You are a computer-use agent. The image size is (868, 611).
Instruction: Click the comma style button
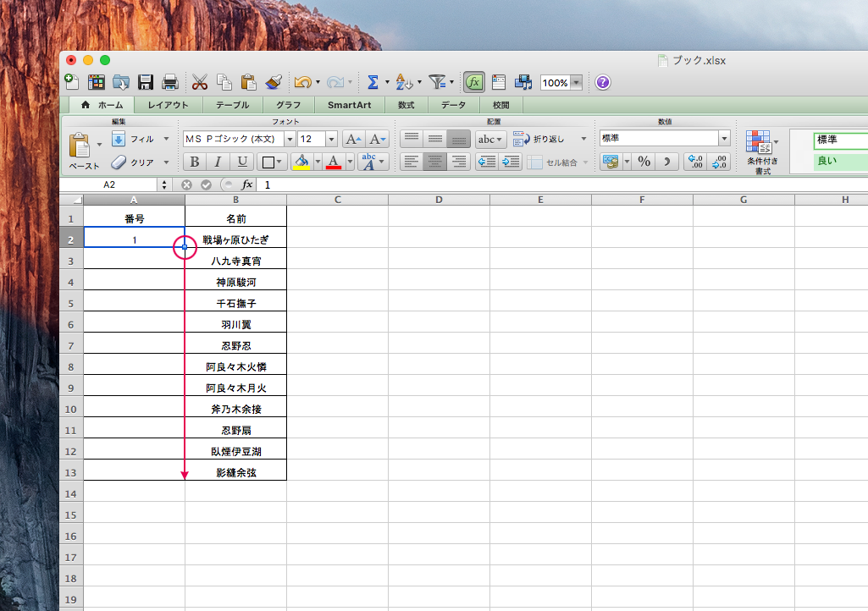click(667, 162)
